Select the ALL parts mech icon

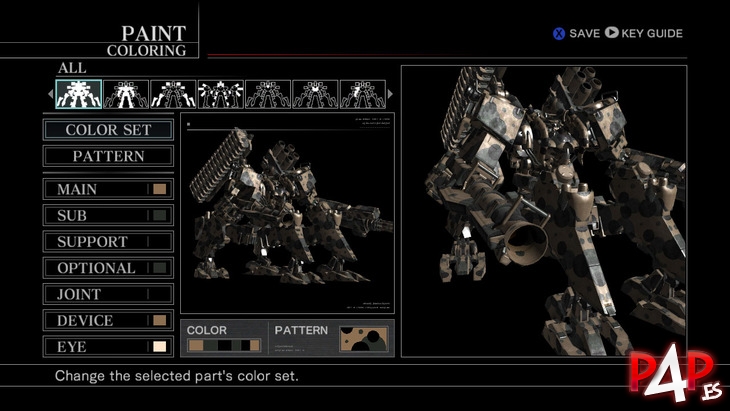click(x=79, y=94)
